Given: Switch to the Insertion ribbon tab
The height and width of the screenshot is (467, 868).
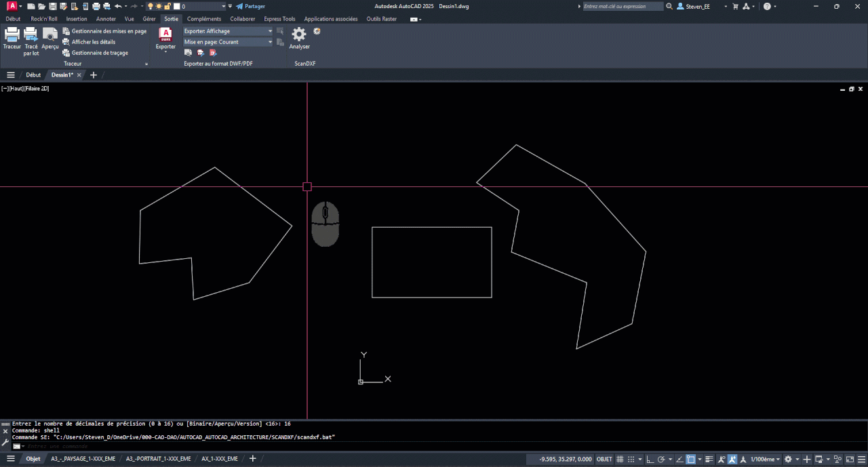Looking at the screenshot, I should (77, 19).
